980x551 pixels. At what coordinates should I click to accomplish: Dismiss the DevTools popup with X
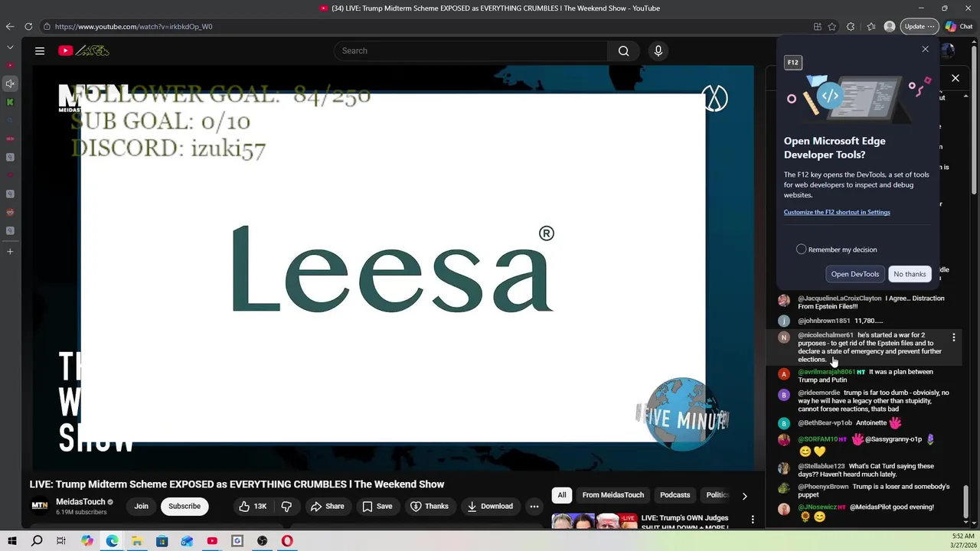(x=925, y=49)
